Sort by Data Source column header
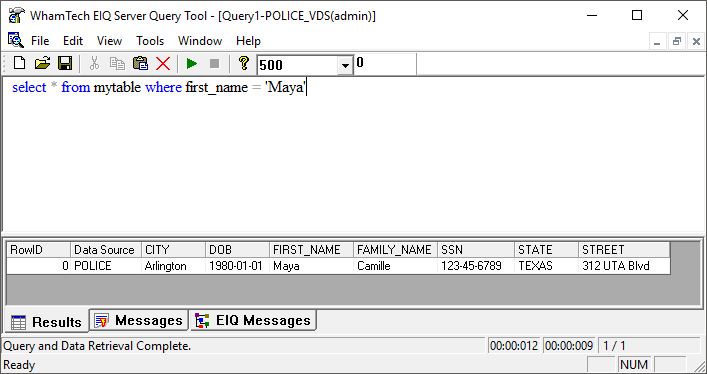 106,250
